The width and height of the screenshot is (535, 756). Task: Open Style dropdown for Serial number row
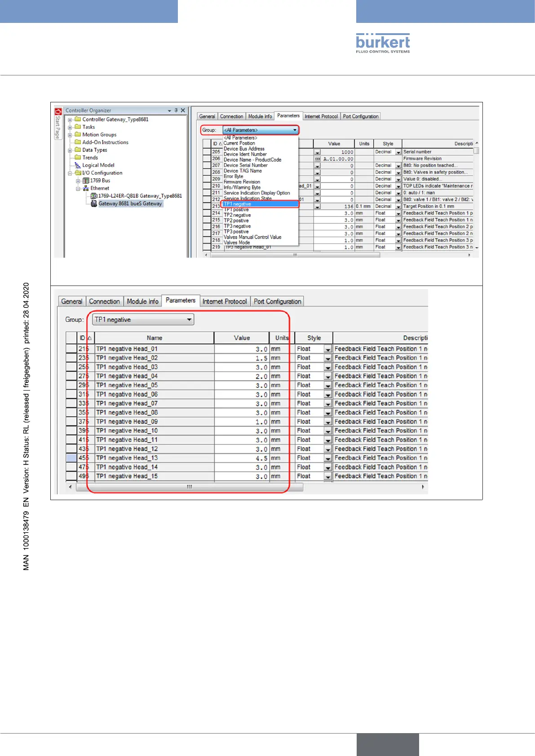click(398, 152)
